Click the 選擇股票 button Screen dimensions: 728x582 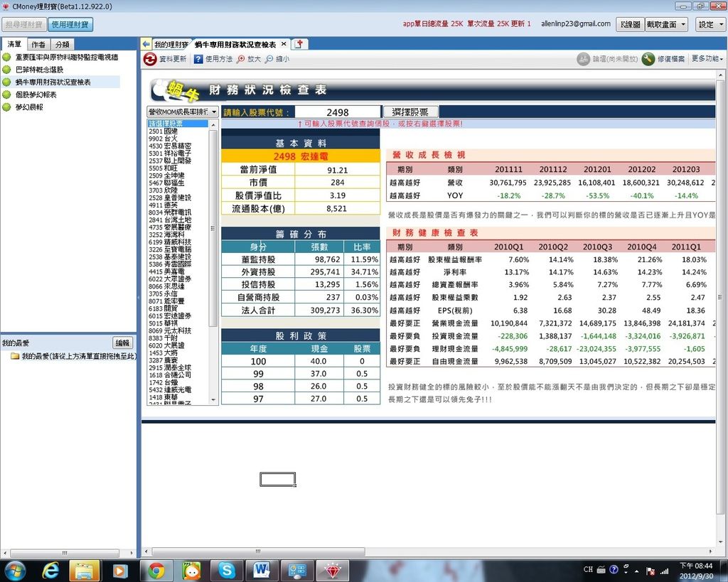coord(410,112)
